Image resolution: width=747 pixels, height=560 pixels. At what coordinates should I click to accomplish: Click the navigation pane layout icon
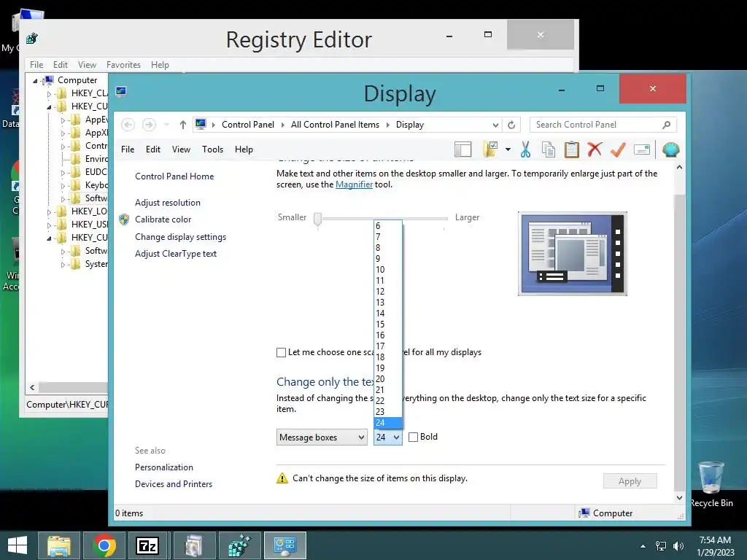coord(462,149)
